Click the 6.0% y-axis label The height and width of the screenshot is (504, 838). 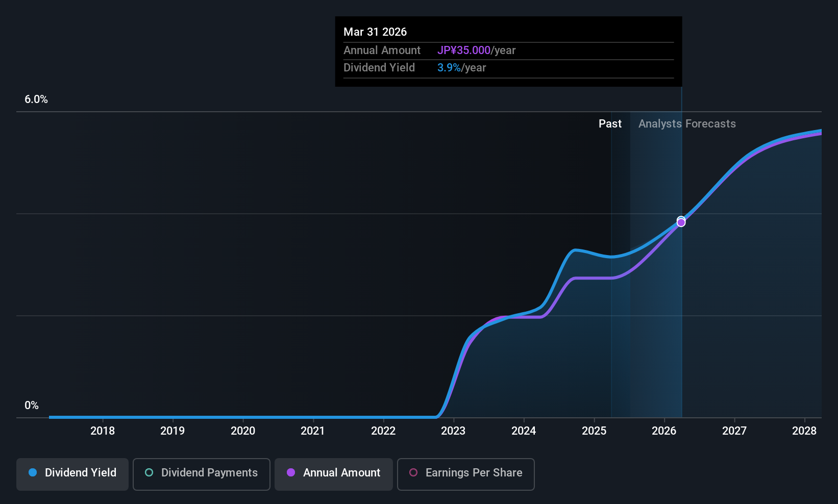point(36,99)
